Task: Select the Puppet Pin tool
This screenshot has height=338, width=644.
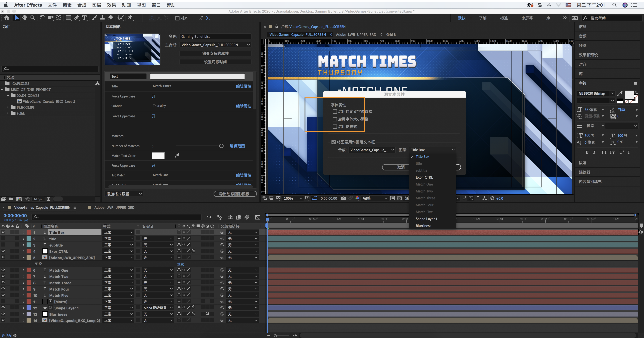Action: [x=130, y=18]
